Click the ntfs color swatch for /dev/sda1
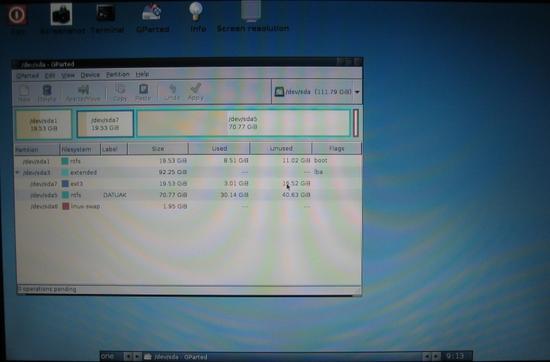This screenshot has height=362, width=550. pyautogui.click(x=65, y=161)
